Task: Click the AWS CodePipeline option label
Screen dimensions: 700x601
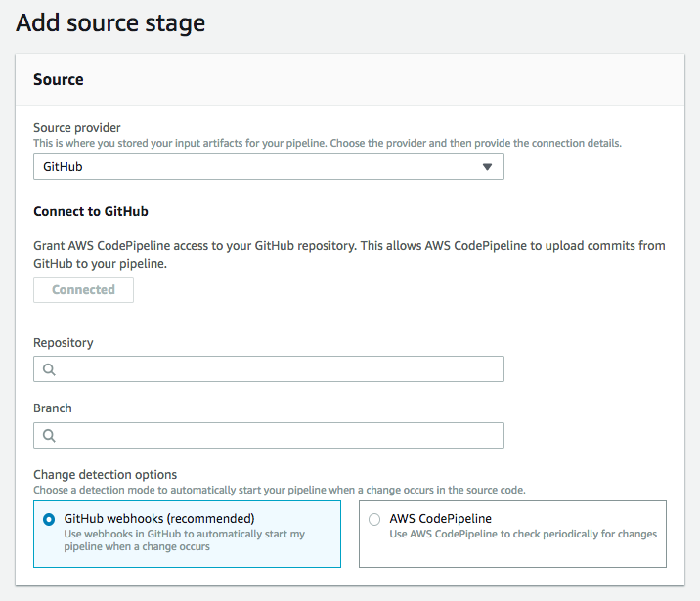Action: [440, 519]
